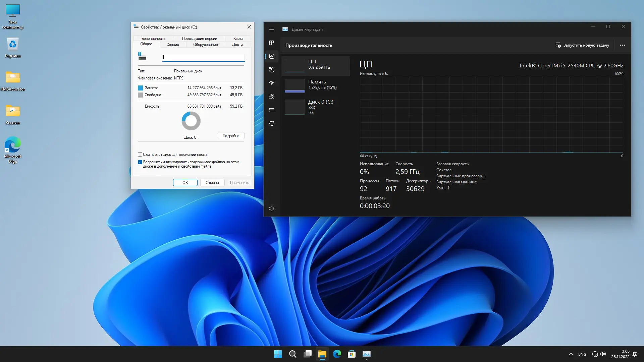The image size is (644, 362).
Task: Open the Users view in Task Manager
Action: point(272,96)
